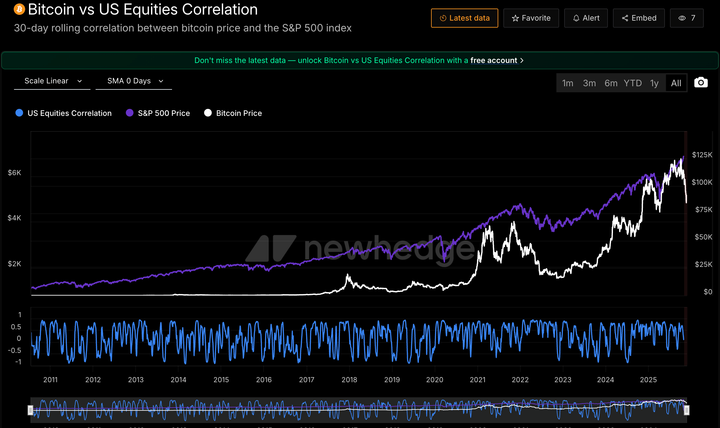Screen dimensions: 720x428
Task: Click the Embed button
Action: (639, 18)
